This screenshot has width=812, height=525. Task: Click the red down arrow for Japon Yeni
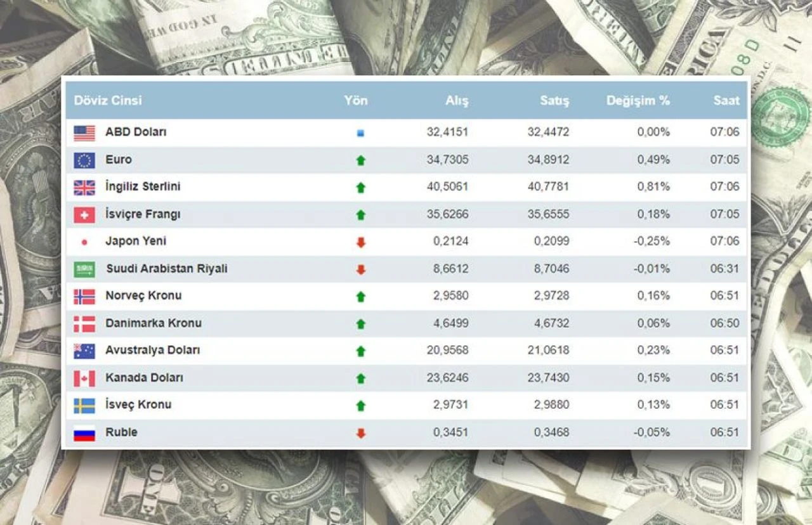point(360,242)
